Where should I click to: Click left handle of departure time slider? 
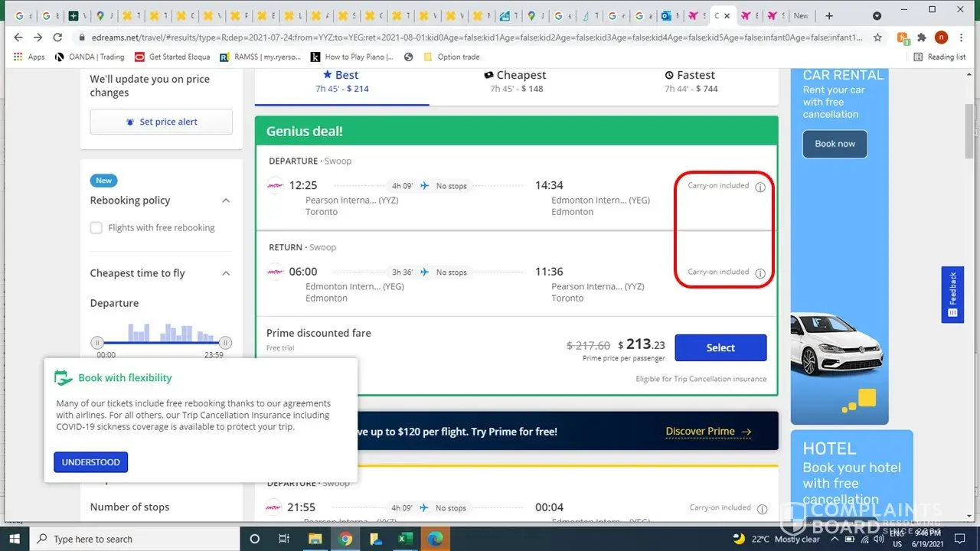click(97, 343)
